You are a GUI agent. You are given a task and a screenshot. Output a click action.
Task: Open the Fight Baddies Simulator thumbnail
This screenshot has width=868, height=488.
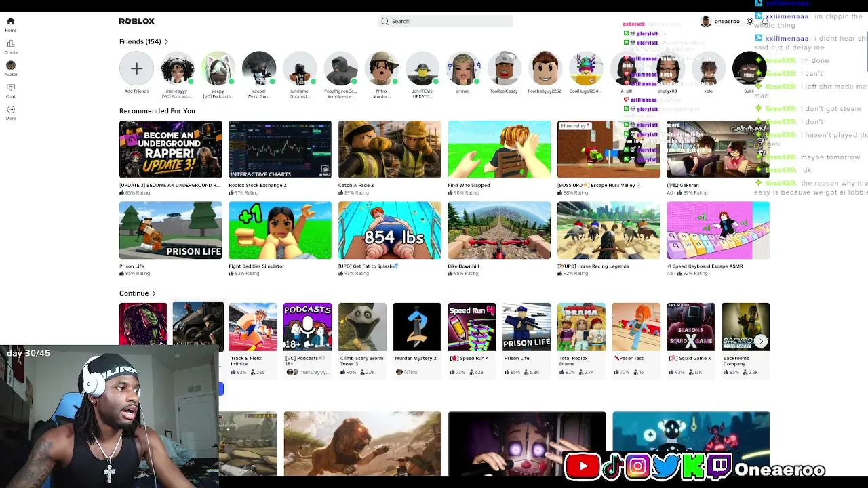click(280, 230)
